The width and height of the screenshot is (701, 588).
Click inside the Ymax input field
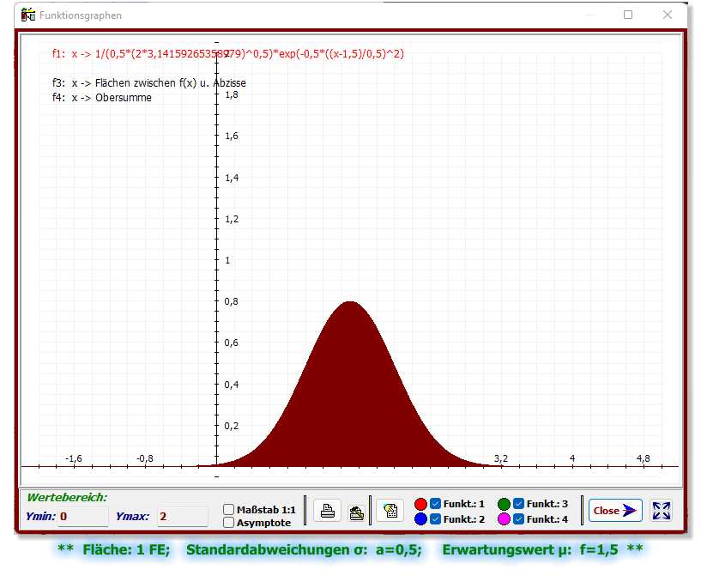(x=180, y=516)
